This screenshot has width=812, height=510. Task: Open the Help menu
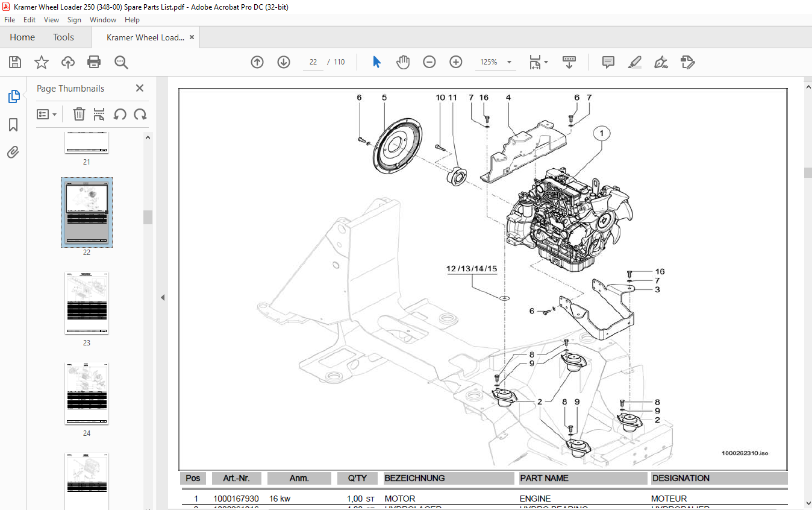pyautogui.click(x=132, y=20)
